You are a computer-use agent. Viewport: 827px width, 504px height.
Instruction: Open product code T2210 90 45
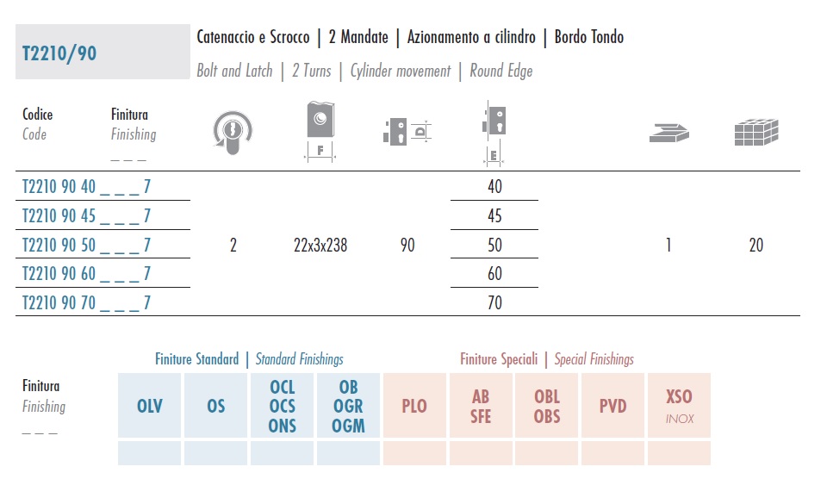point(86,215)
